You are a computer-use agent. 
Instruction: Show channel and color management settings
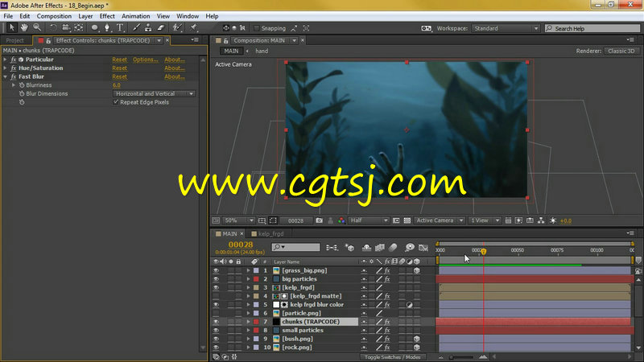[341, 220]
